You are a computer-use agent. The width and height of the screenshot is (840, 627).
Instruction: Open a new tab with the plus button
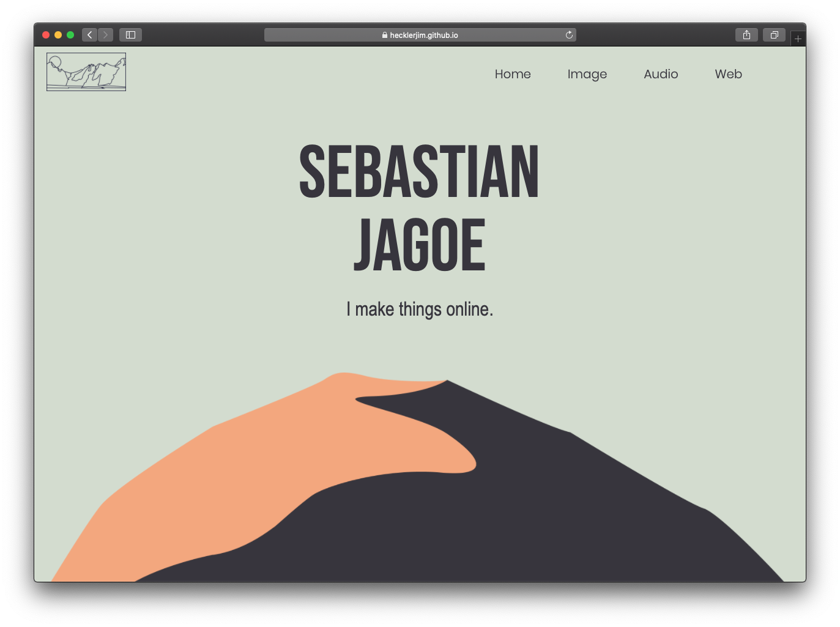[798, 38]
